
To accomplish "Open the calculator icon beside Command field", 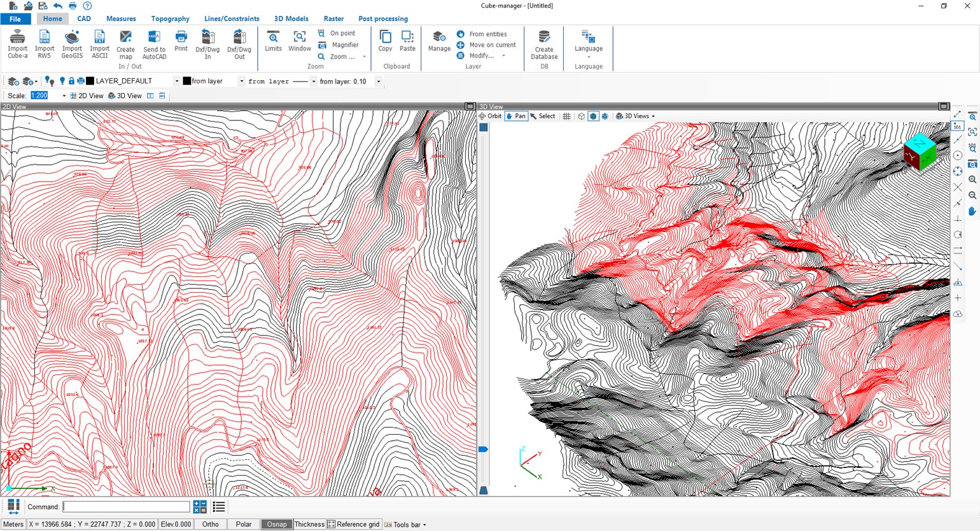I will pyautogui.click(x=200, y=507).
